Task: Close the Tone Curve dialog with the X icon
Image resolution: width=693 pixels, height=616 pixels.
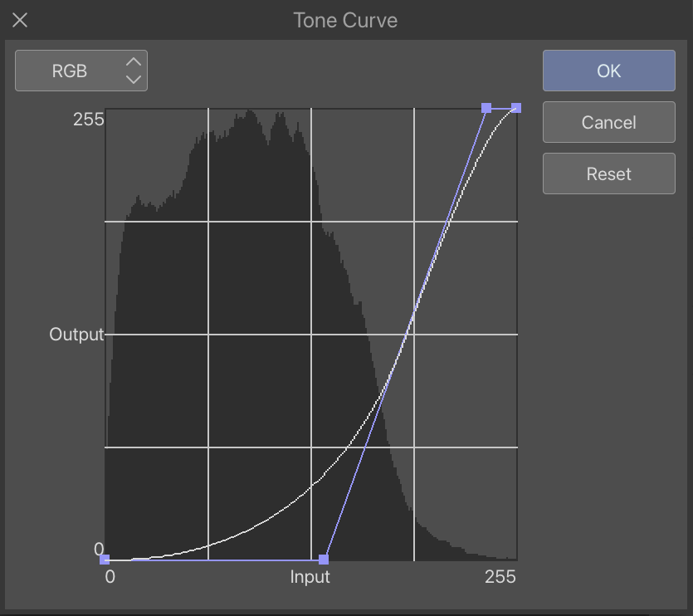Action: tap(20, 20)
